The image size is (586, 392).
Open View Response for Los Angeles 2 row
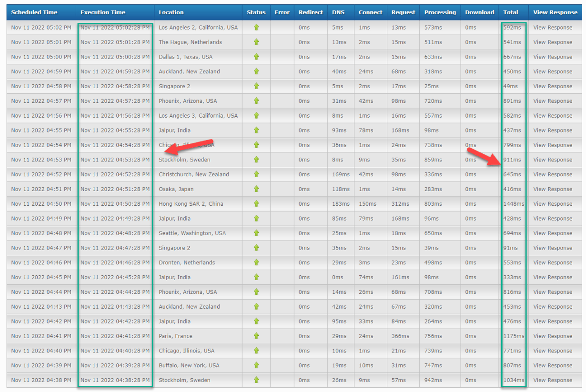(553, 28)
